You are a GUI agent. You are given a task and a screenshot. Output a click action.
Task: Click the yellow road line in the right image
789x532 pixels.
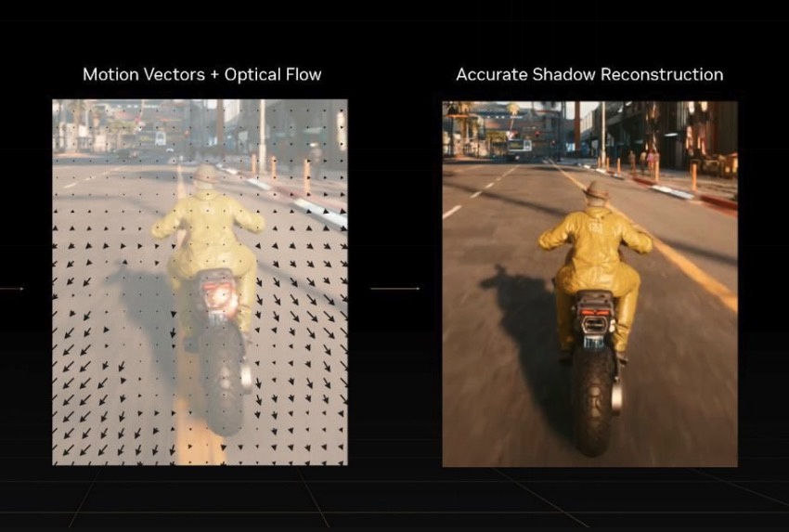click(692, 274)
